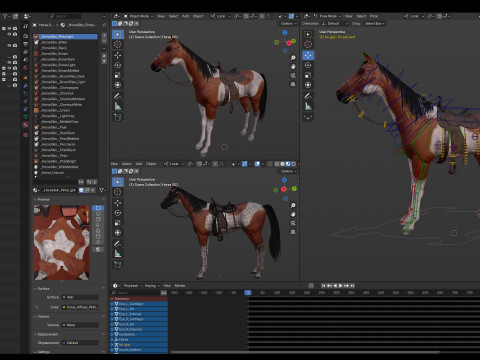
Task: Pin the properties context
Action: click(104, 25)
